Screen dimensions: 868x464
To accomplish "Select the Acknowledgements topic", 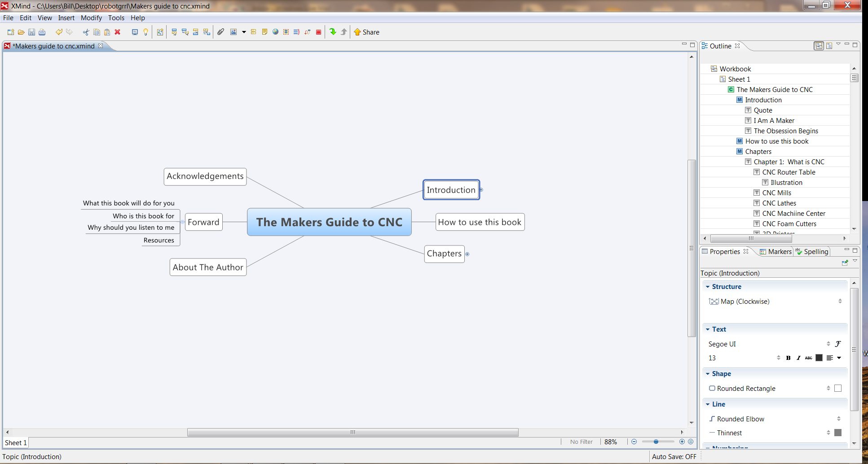I will (205, 176).
